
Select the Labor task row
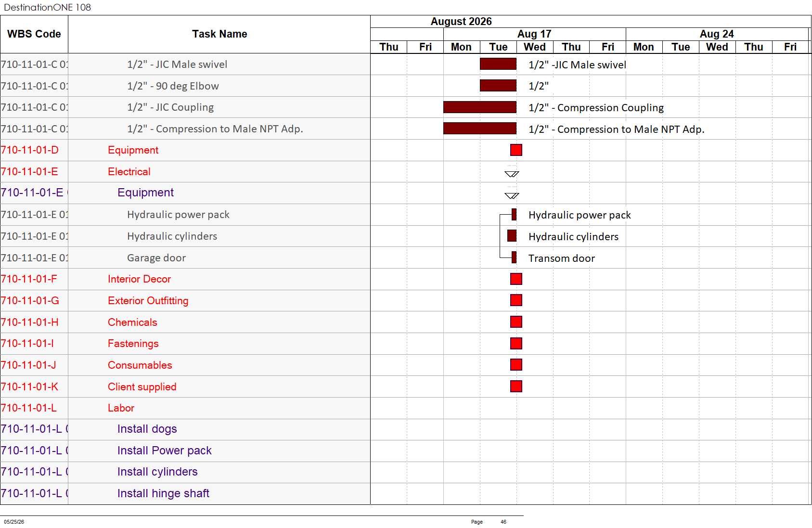185,408
